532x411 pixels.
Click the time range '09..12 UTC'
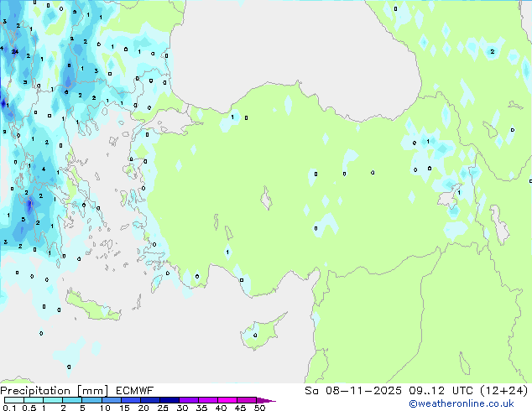(441, 391)
